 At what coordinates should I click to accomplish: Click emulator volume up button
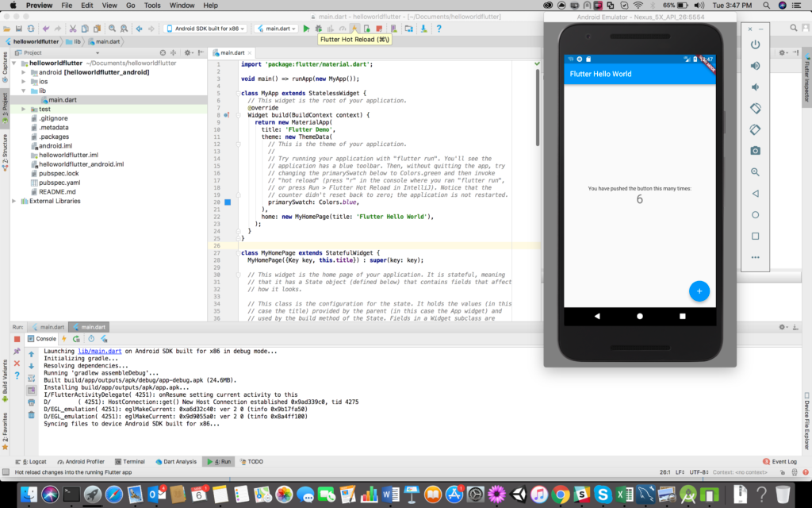coord(755,66)
